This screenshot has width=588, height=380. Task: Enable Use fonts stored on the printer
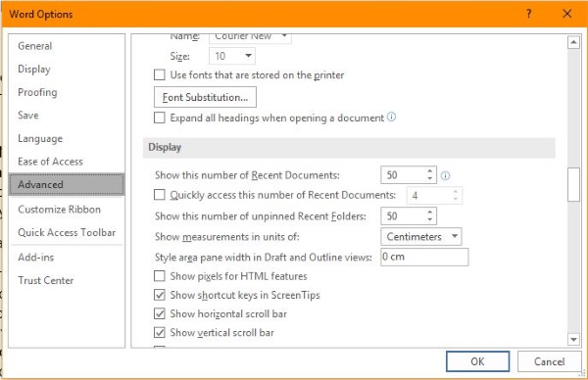pyautogui.click(x=160, y=75)
